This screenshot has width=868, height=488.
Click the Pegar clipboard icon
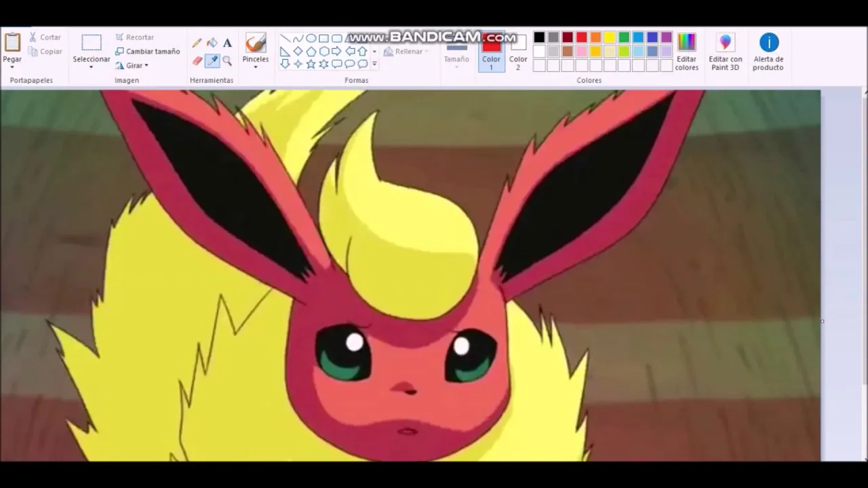click(12, 42)
